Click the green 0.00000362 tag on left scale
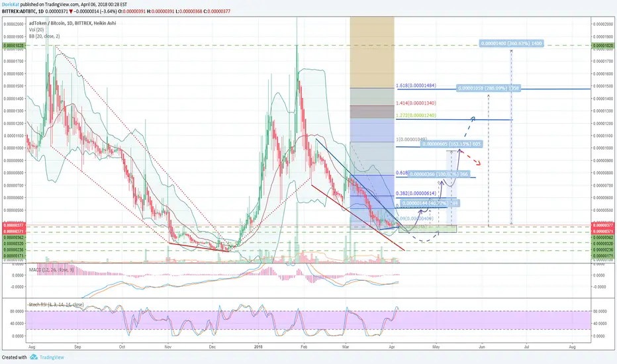The image size is (617, 364). point(13,238)
